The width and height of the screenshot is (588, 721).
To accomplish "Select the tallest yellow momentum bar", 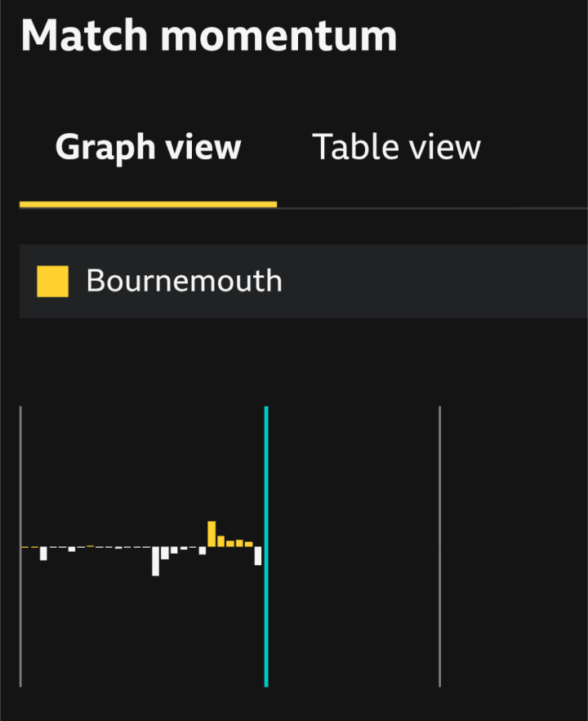I will point(212,534).
